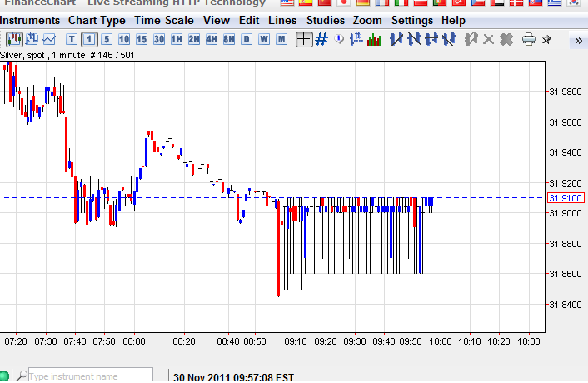Switch to the bar chart type icon
The image size is (588, 383).
(x=32, y=38)
